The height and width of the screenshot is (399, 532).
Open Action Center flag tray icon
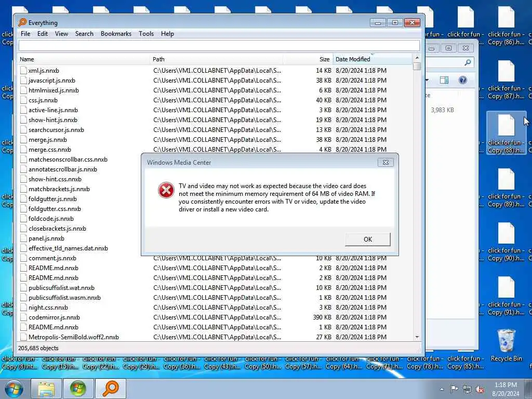[454, 389]
